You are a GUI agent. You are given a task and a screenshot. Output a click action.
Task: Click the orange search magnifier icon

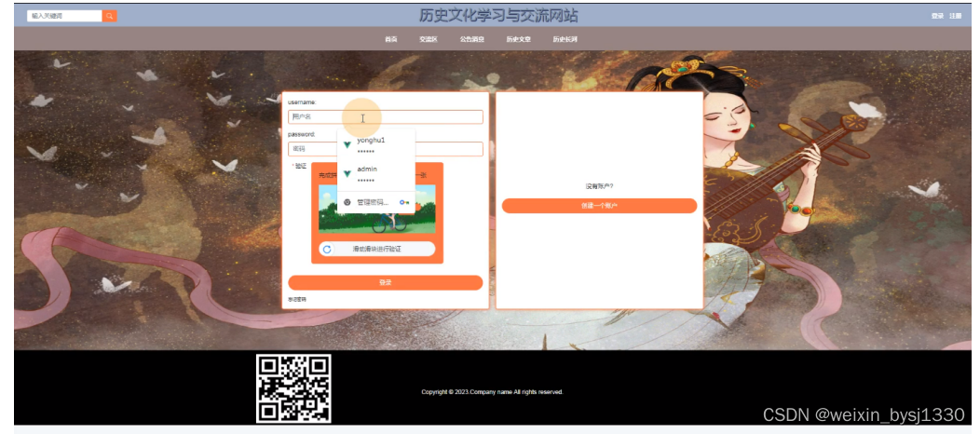click(x=109, y=16)
